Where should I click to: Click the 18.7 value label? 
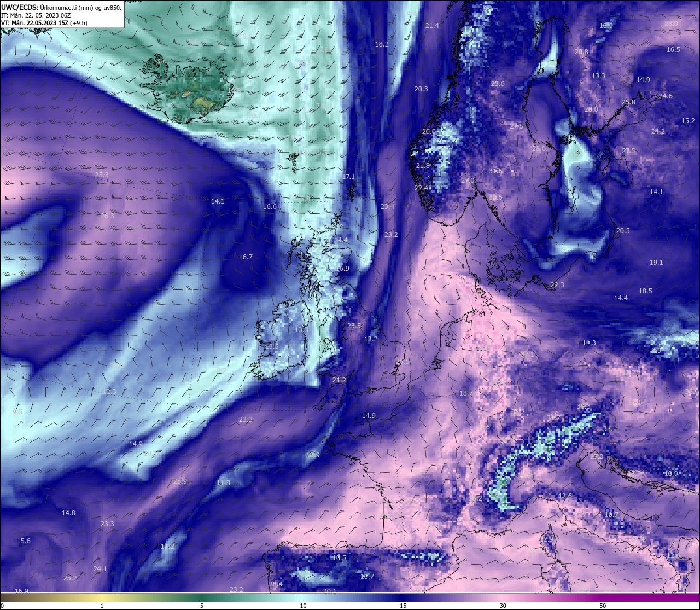click(466, 393)
